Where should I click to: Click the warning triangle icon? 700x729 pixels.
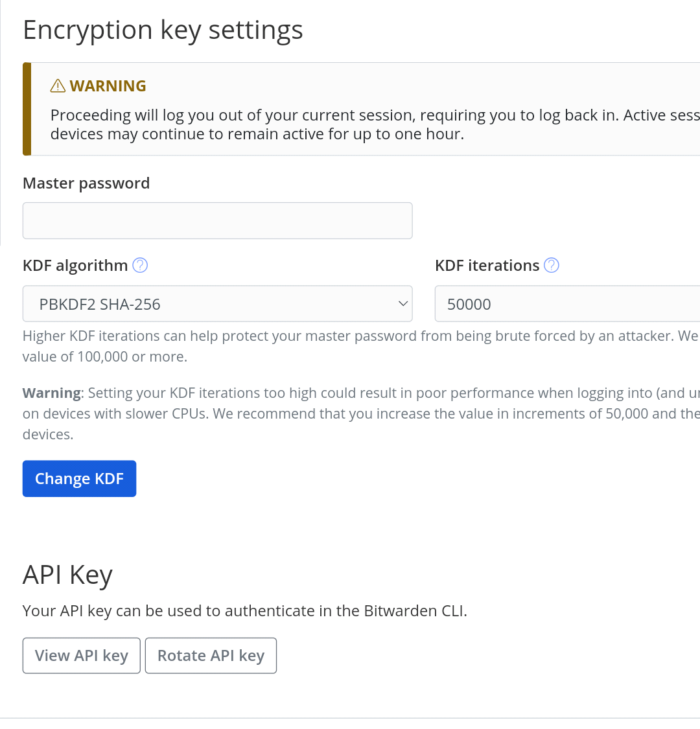click(x=58, y=86)
